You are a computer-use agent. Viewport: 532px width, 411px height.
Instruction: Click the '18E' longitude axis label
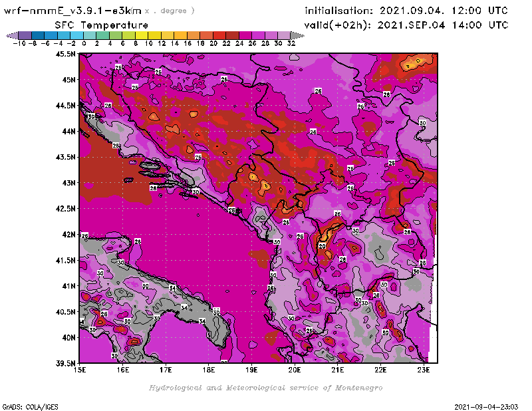pos(209,370)
